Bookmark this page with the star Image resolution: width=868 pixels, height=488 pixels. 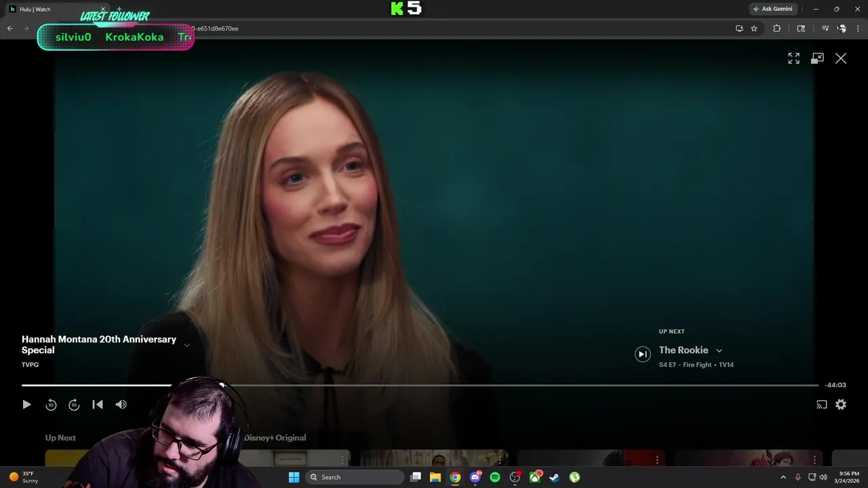[x=753, y=28]
